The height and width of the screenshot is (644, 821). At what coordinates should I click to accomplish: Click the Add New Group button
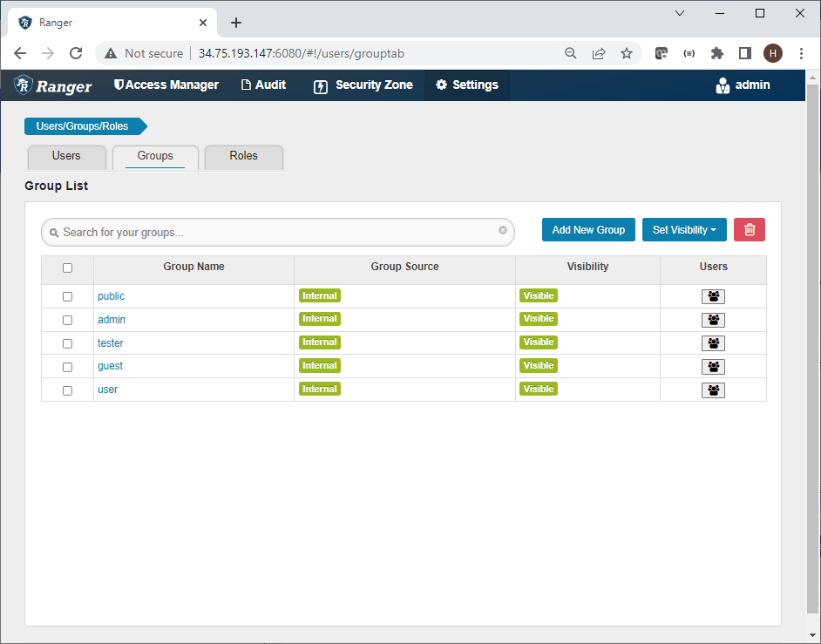(588, 229)
